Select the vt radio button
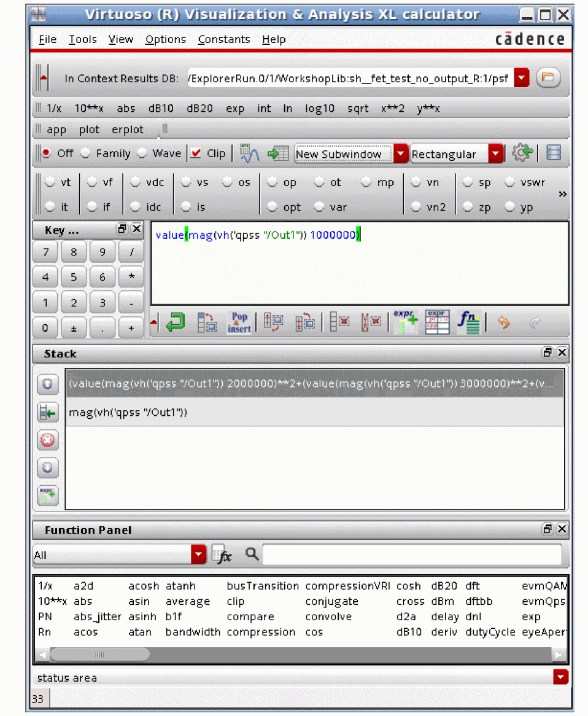This screenshot has height=716, width=588. click(x=50, y=182)
